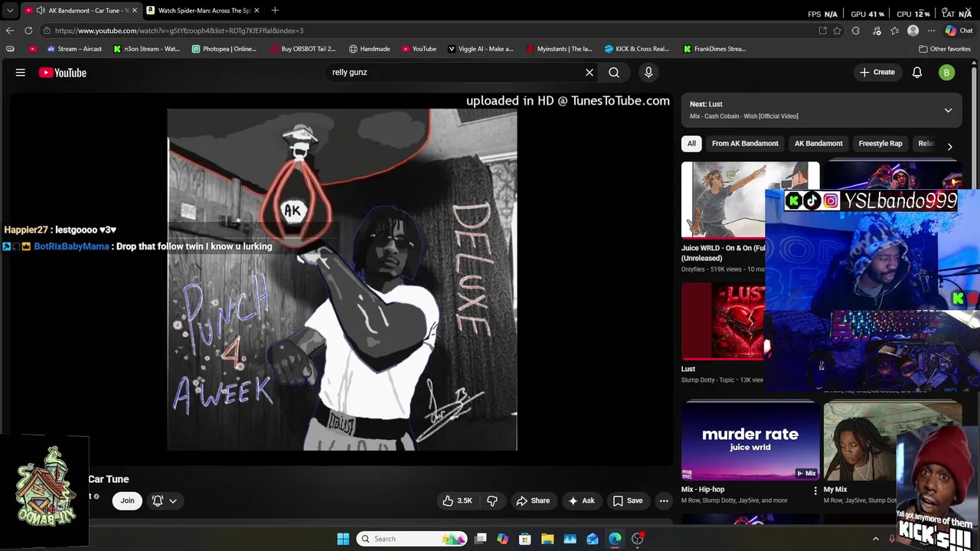Viewport: 980px width, 551px height.
Task: Add this page to favorites star
Action: coord(838,31)
